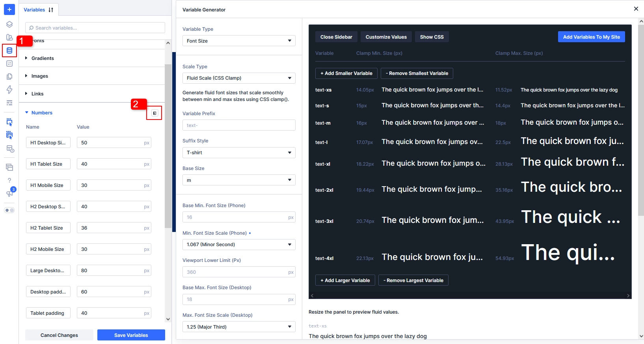Click the Customize Values button
This screenshot has height=344, width=644.
[x=386, y=37]
